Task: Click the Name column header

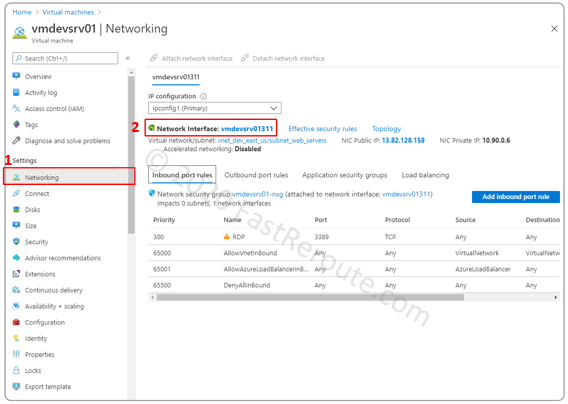Action: 232,220
